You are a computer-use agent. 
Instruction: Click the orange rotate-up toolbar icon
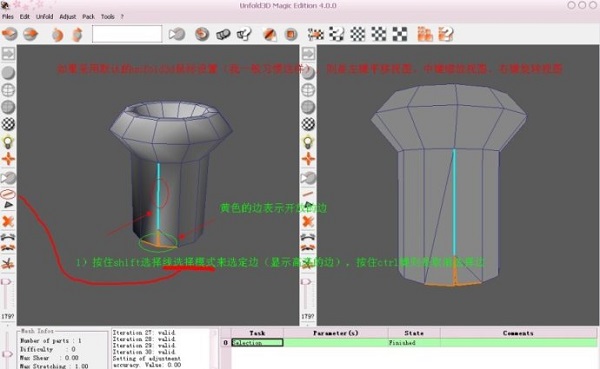pyautogui.click(x=77, y=34)
